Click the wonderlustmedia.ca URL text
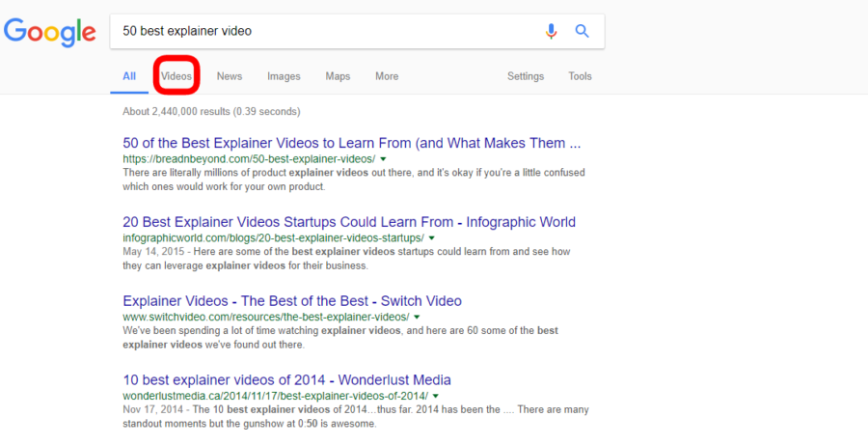 coord(275,396)
